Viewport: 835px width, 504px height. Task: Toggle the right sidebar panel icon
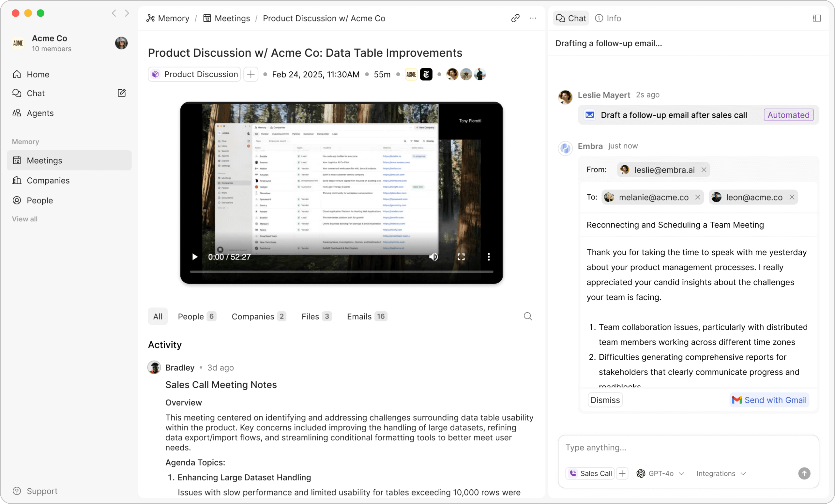pyautogui.click(x=817, y=18)
